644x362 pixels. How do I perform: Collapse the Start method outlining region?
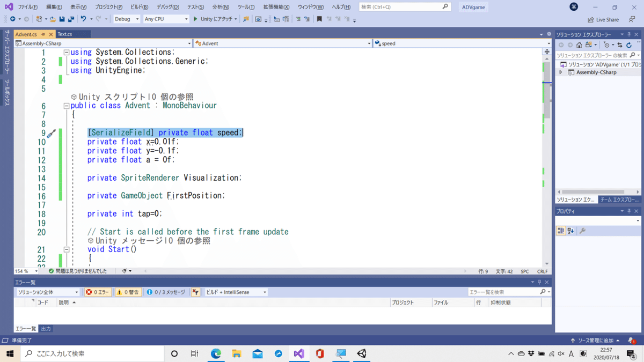[x=67, y=249]
